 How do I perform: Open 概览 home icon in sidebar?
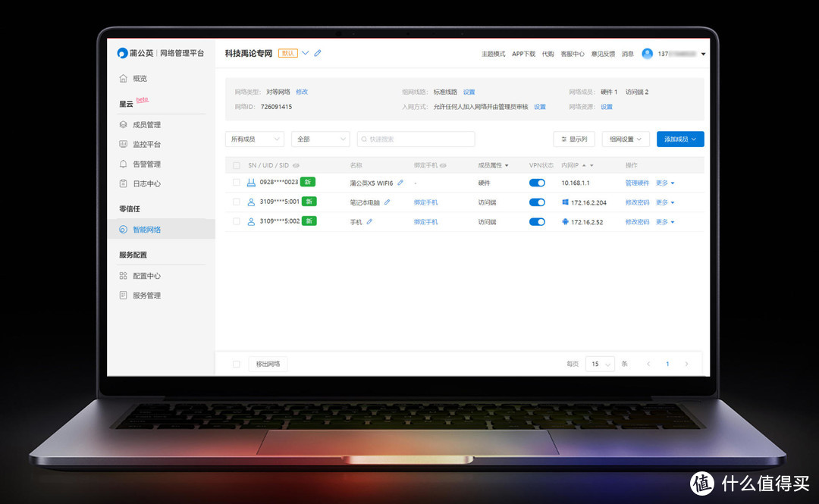124,78
